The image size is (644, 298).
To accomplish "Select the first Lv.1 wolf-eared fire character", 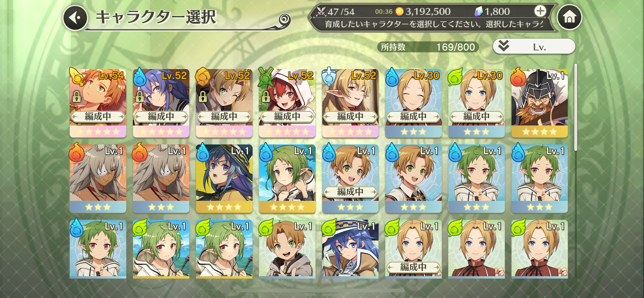I will [x=98, y=178].
